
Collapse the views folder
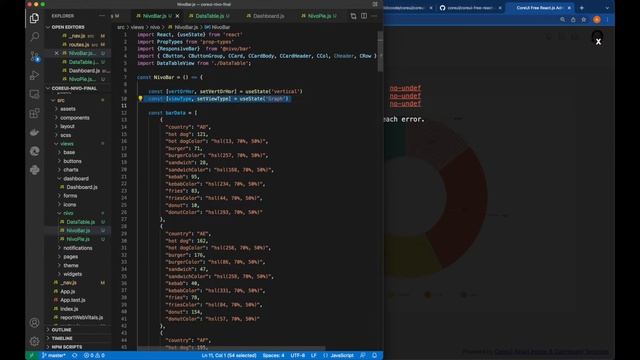pyautogui.click(x=67, y=144)
